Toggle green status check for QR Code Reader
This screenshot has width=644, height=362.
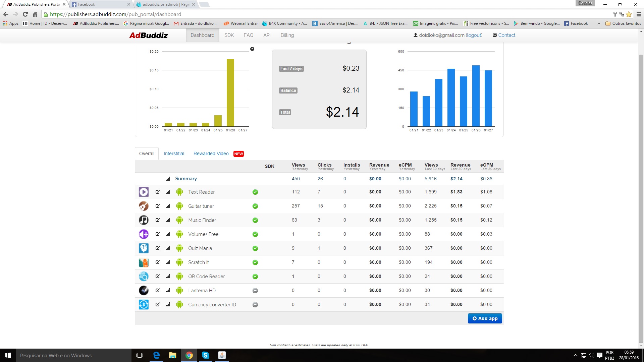click(x=255, y=277)
